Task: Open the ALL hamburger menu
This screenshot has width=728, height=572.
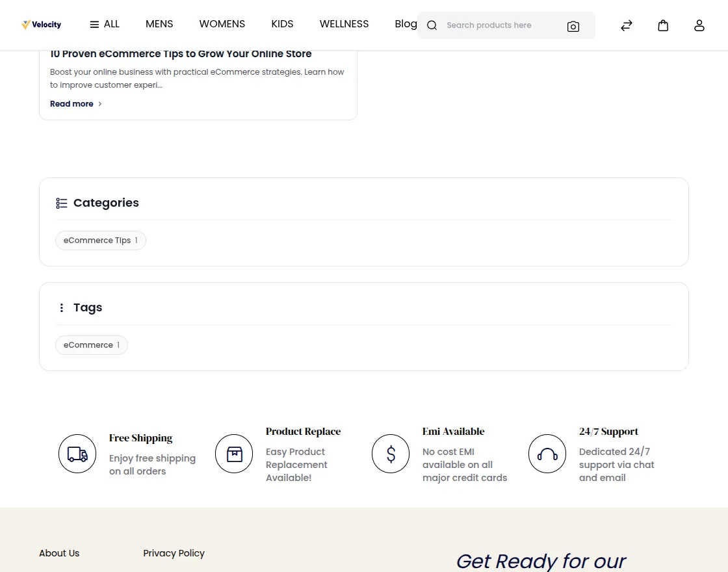Action: [x=105, y=24]
